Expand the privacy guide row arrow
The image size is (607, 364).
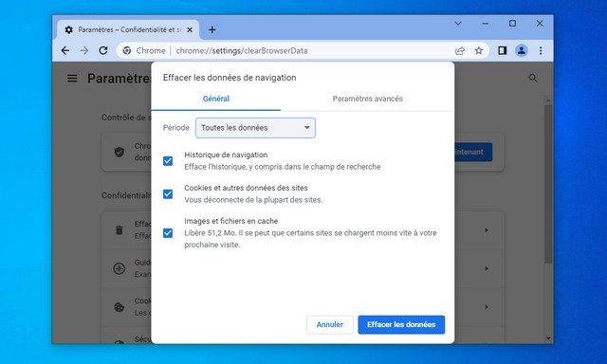pyautogui.click(x=487, y=268)
